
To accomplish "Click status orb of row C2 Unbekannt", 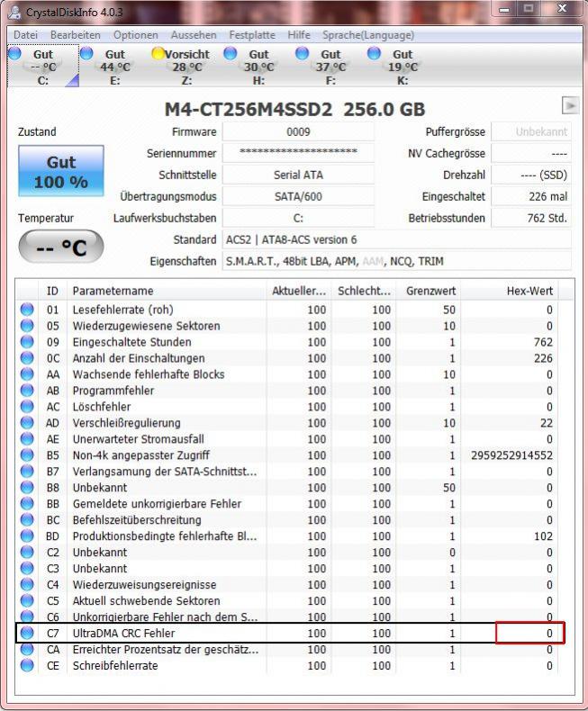I will click(x=27, y=552).
